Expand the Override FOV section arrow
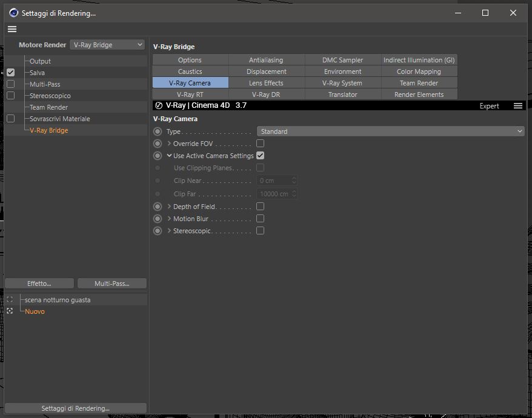 pyautogui.click(x=169, y=144)
